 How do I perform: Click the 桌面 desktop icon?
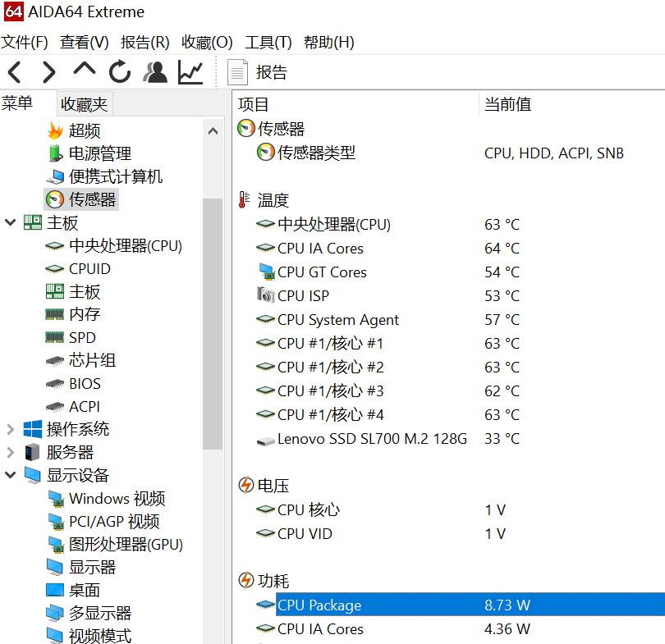point(55,590)
